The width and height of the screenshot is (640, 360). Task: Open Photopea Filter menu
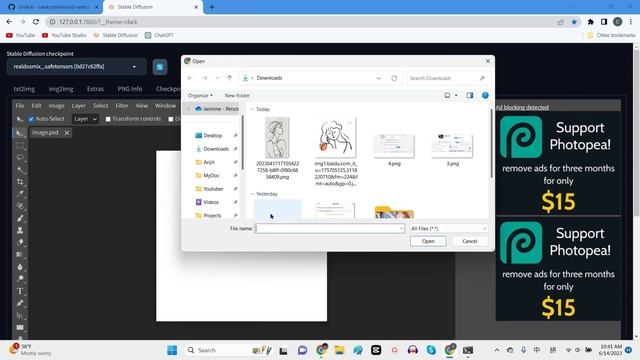click(122, 106)
